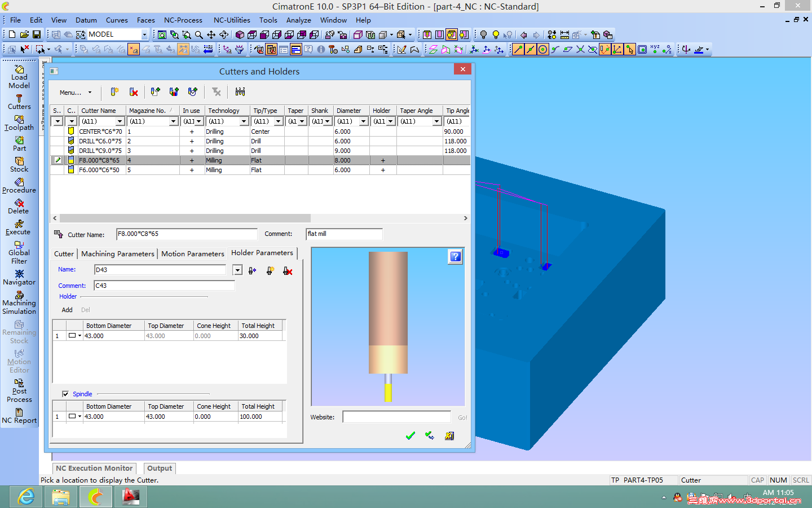The height and width of the screenshot is (508, 812).
Task: Click the holder Comment field containing C43
Action: (x=164, y=286)
